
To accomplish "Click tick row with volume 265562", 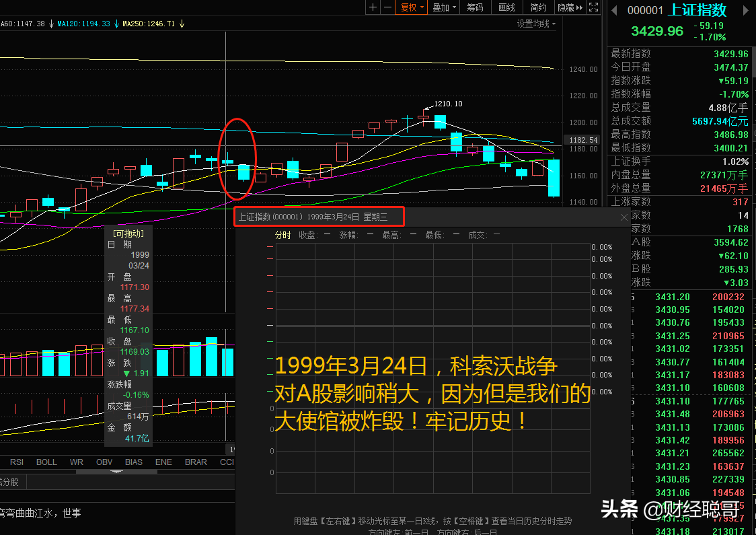I will 693,453.
